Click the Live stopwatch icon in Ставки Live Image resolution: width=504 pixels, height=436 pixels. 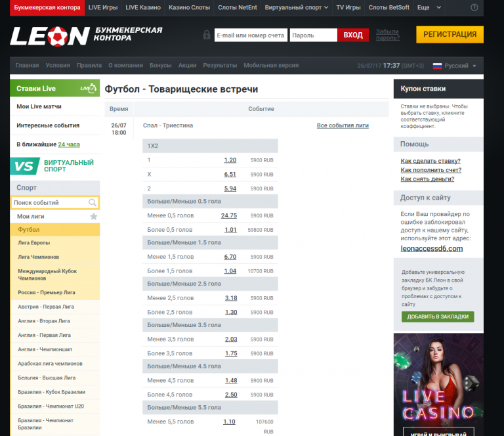click(88, 88)
